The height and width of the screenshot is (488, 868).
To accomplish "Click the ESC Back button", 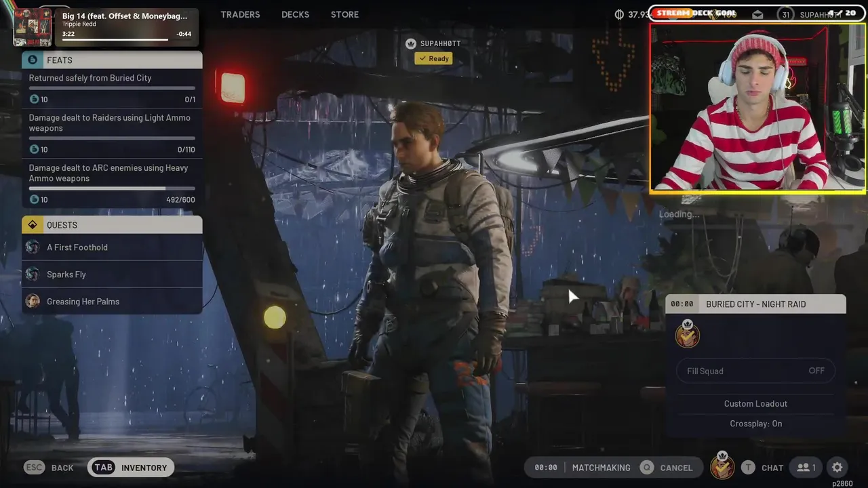I will coord(49,468).
